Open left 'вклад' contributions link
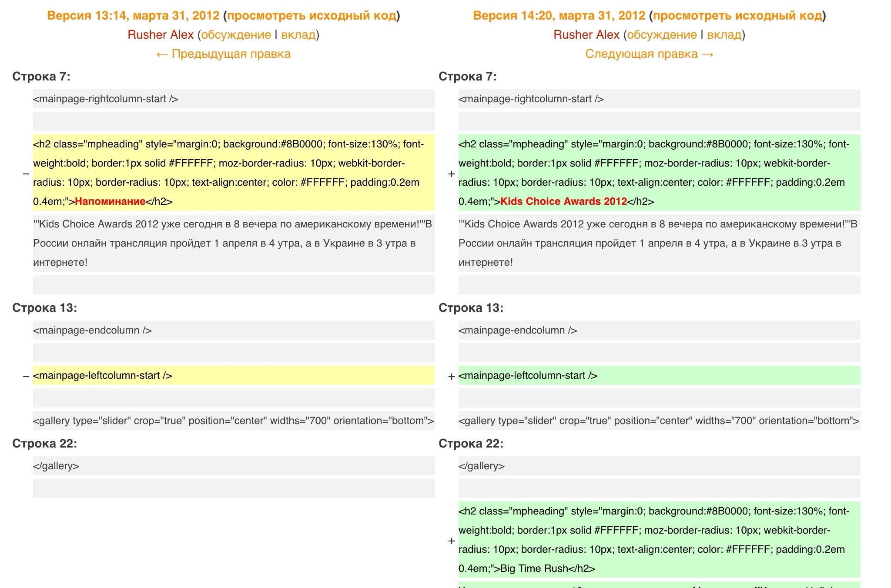Viewport: 891px width, 588px height. (298, 35)
